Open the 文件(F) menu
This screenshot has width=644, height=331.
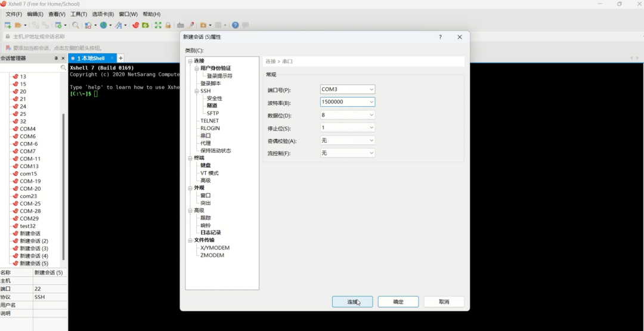tap(14, 14)
